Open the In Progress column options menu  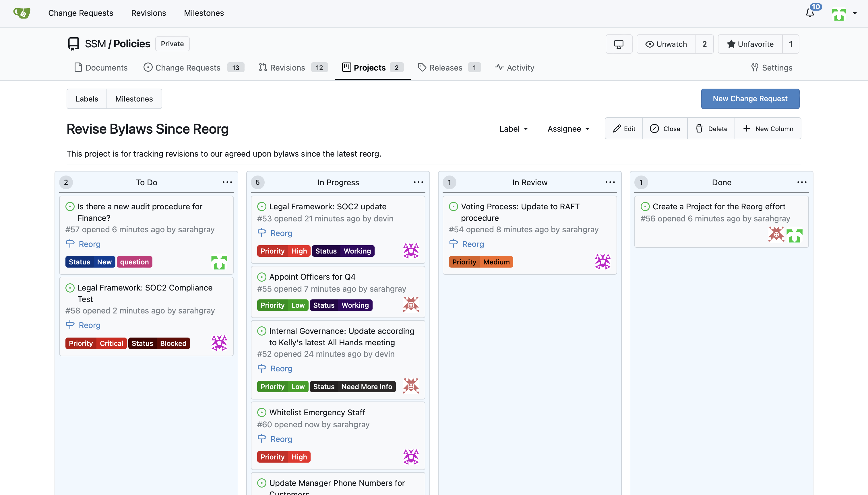418,182
